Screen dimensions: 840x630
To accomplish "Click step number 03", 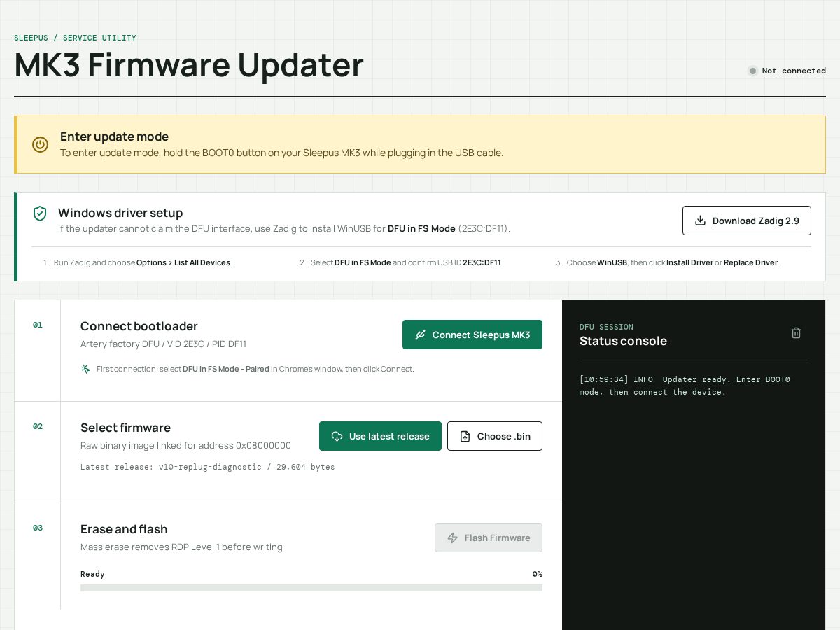I will coord(38,528).
